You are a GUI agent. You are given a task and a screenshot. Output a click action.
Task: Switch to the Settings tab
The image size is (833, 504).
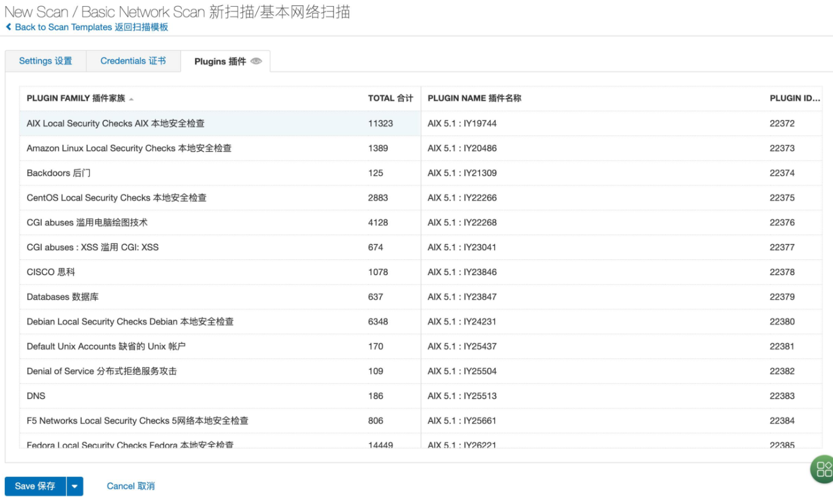click(x=45, y=61)
